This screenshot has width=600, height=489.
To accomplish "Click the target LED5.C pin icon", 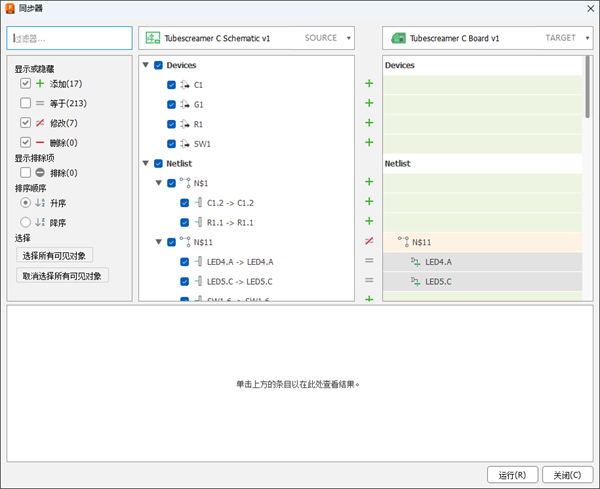I will 416,282.
